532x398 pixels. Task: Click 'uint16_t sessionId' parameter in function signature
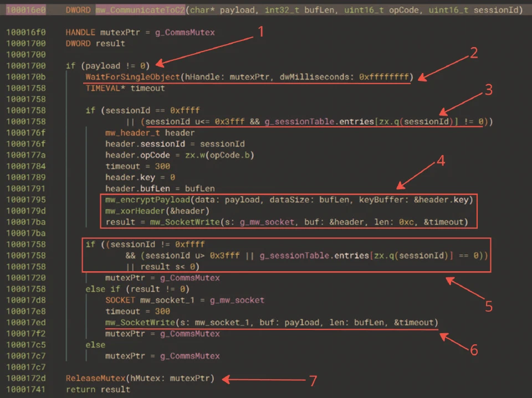(x=473, y=10)
